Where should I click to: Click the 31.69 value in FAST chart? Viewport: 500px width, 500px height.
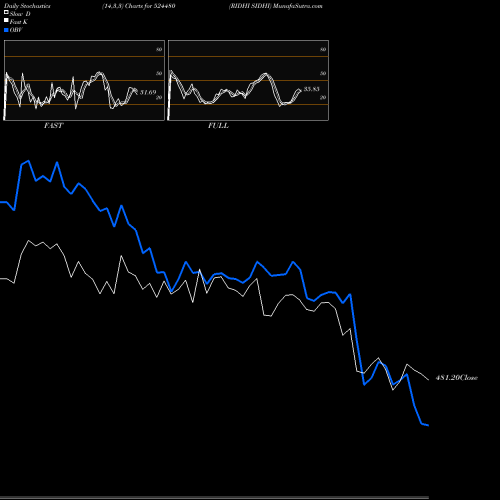coord(148,92)
